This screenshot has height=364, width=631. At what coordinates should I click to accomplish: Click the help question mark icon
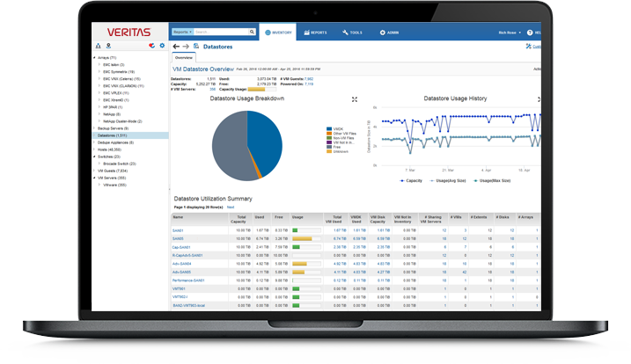(x=530, y=33)
